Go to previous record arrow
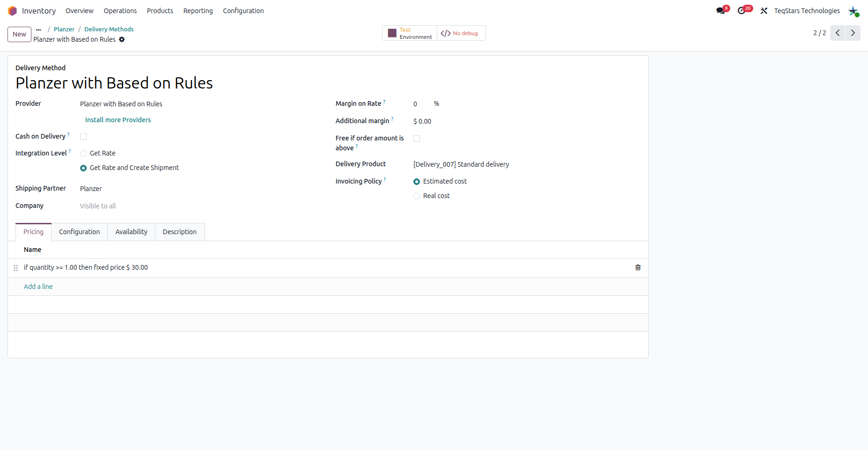The width and height of the screenshot is (868, 450). (x=838, y=33)
